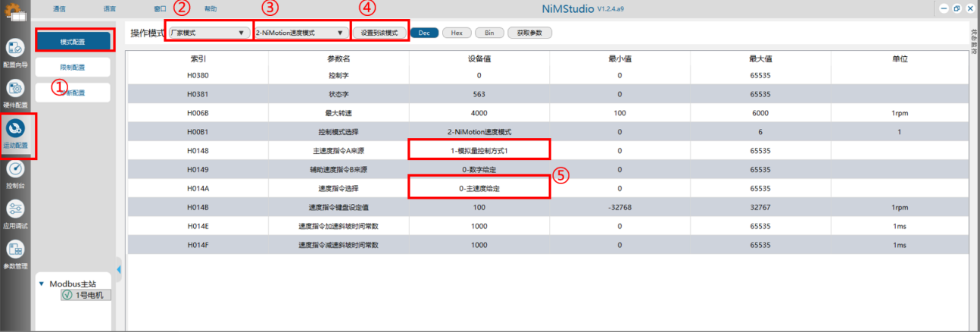This screenshot has height=332, width=980.
Task: Open the 应用调试 sidebar icon
Action: [15, 211]
